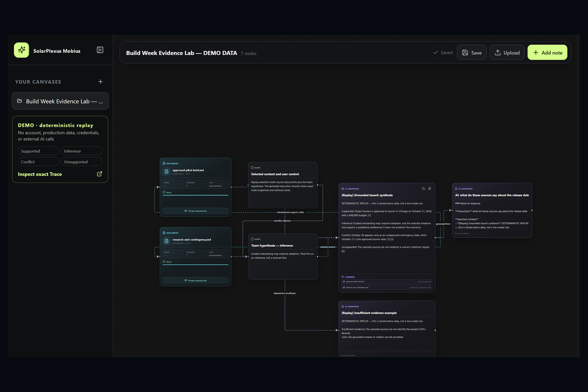588x392 pixels.
Task: Click the Upload button
Action: pyautogui.click(x=507, y=52)
